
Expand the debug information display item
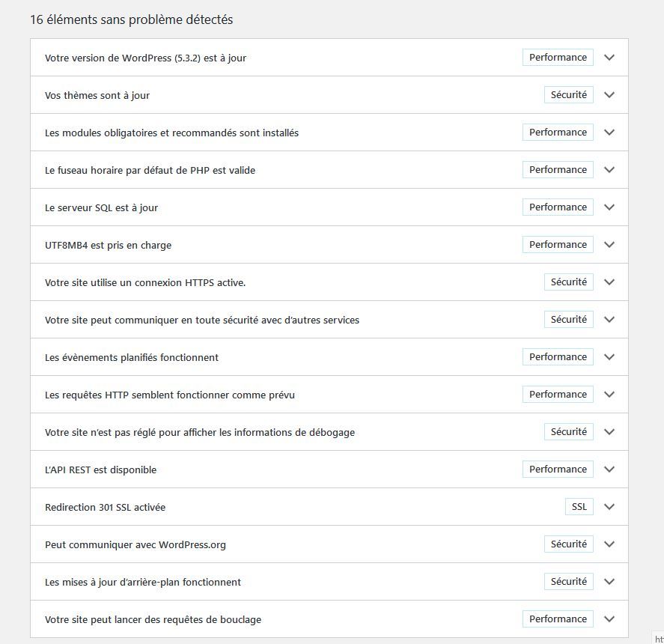[x=609, y=432]
